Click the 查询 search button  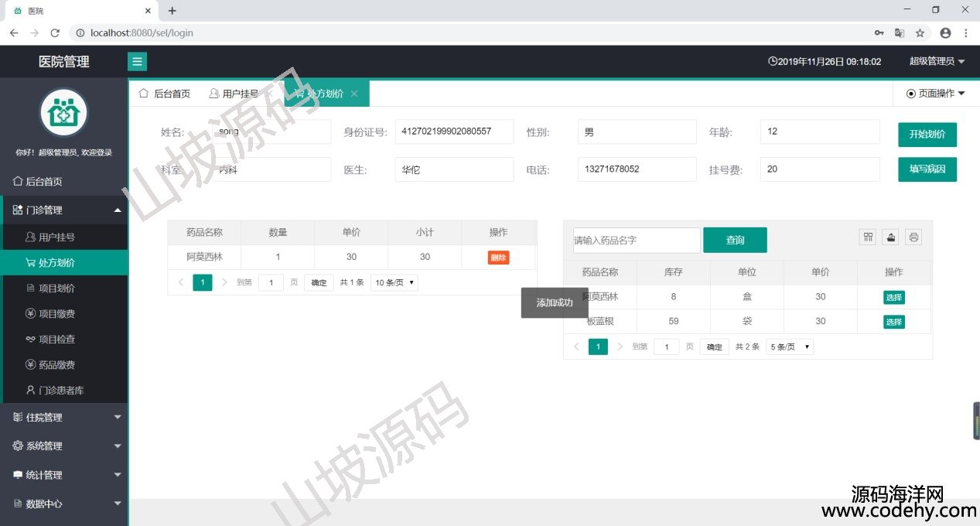coord(735,240)
